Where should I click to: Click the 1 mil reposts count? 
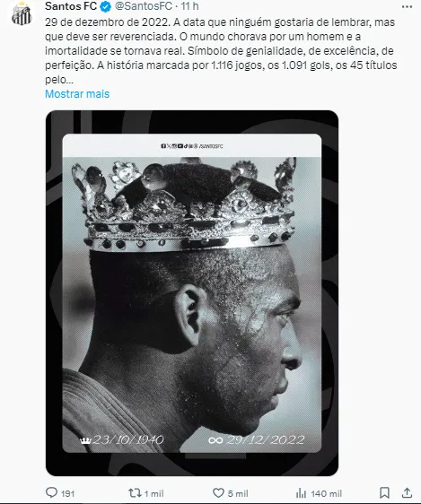click(153, 493)
